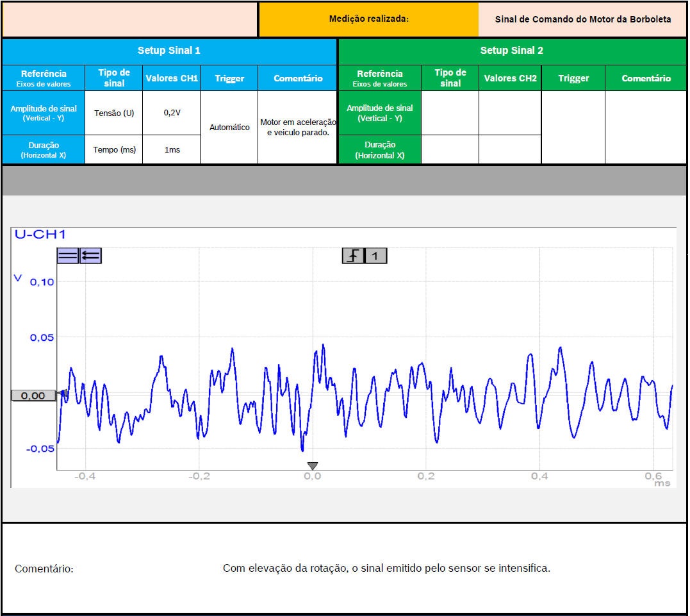Image resolution: width=690 pixels, height=616 pixels.
Task: Click the trigger channel 1 indicator
Action: pos(375,256)
